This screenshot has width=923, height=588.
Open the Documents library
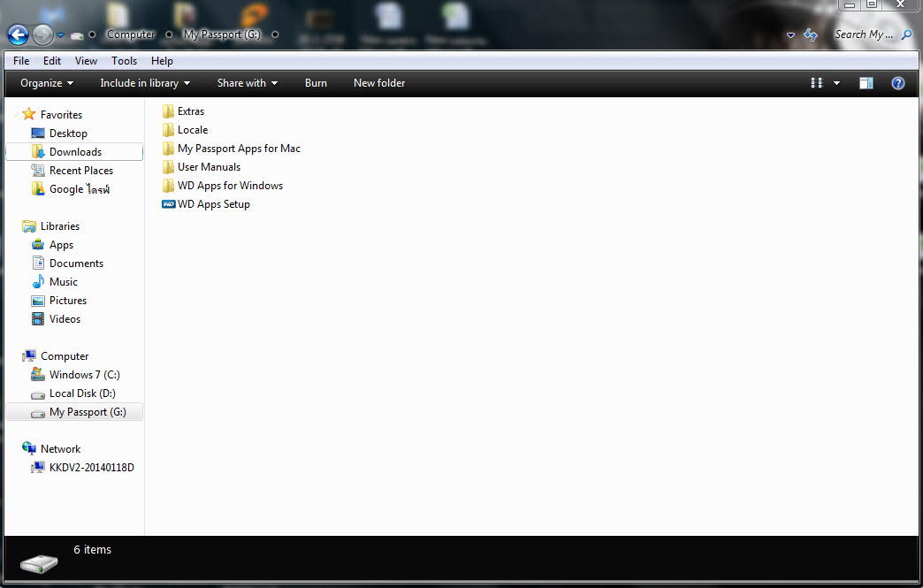[77, 263]
